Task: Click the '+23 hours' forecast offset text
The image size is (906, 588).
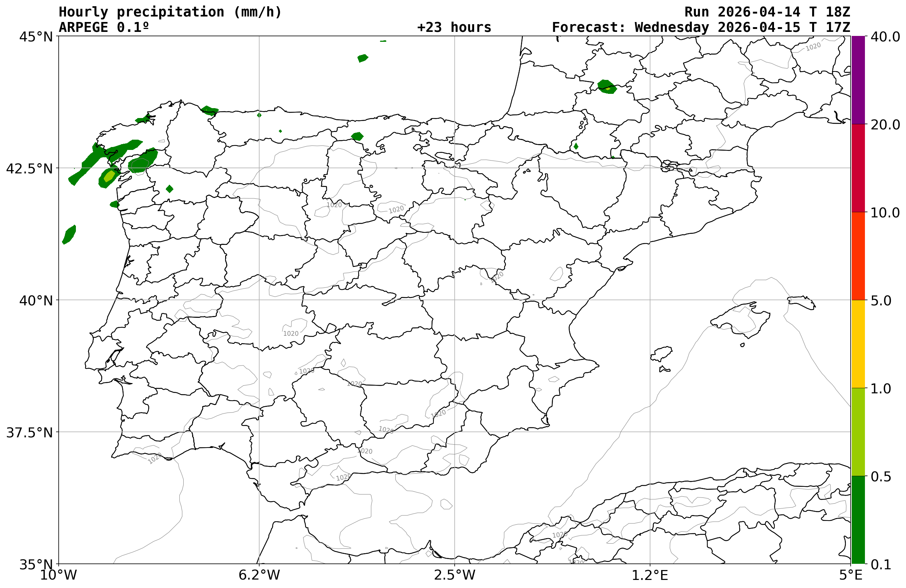Action: [454, 27]
